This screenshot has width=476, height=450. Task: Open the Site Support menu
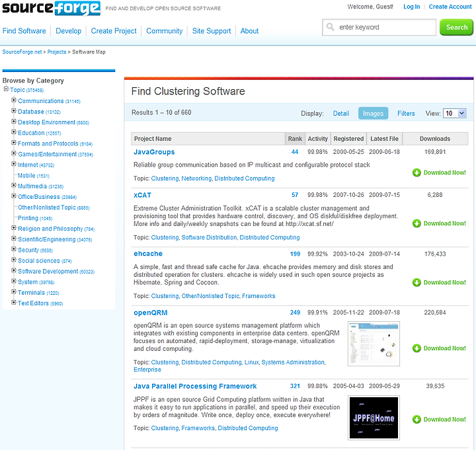(x=212, y=31)
